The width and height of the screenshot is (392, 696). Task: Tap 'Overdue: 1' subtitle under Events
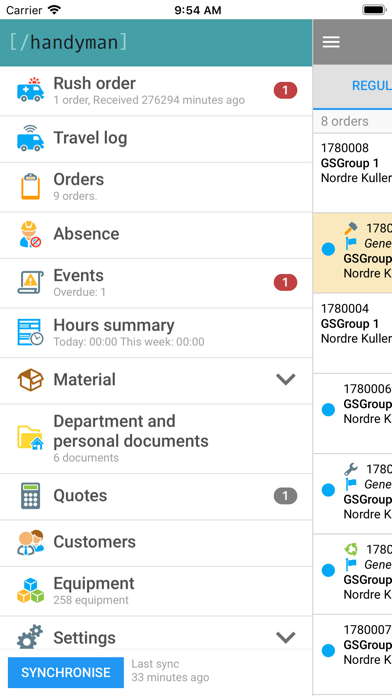point(80,292)
